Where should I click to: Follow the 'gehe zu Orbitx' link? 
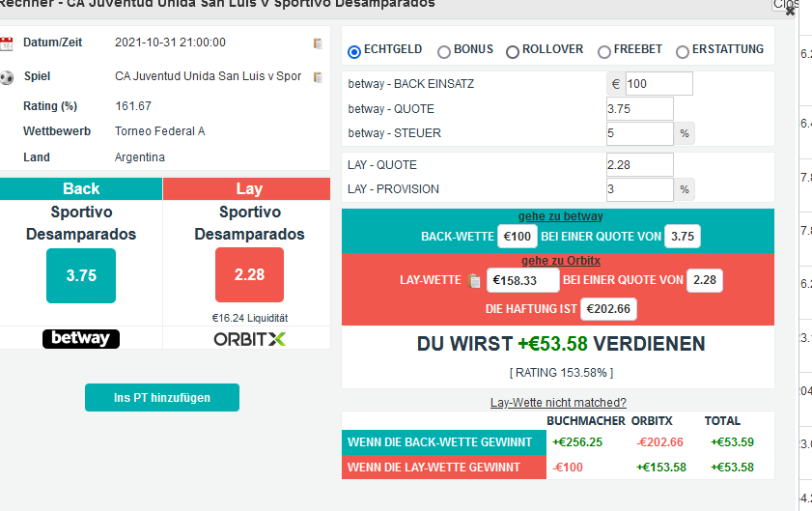coord(558,261)
